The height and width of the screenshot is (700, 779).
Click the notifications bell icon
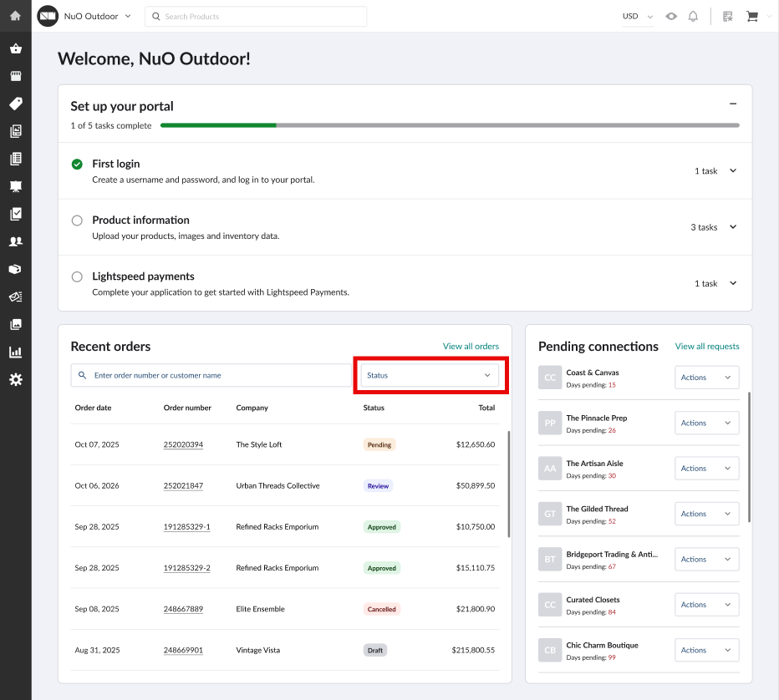[693, 17]
